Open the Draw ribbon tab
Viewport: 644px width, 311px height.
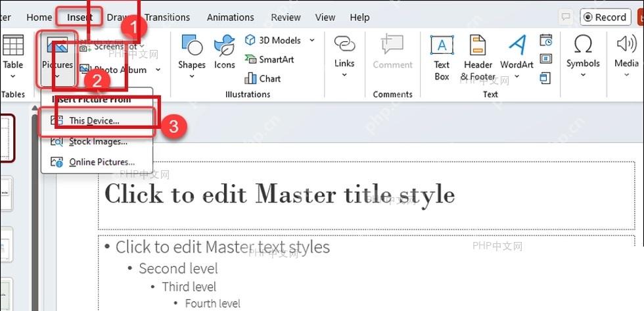coord(117,17)
